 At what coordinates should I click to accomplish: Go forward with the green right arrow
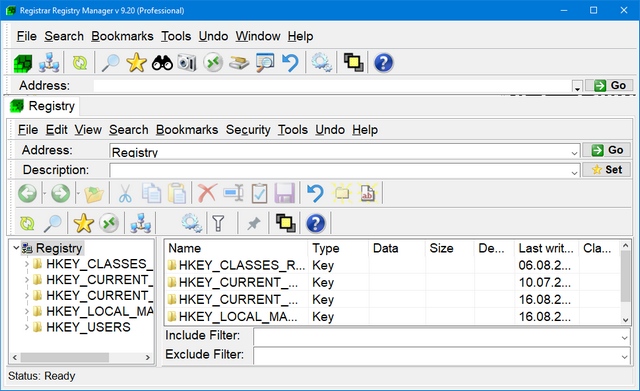[60, 193]
